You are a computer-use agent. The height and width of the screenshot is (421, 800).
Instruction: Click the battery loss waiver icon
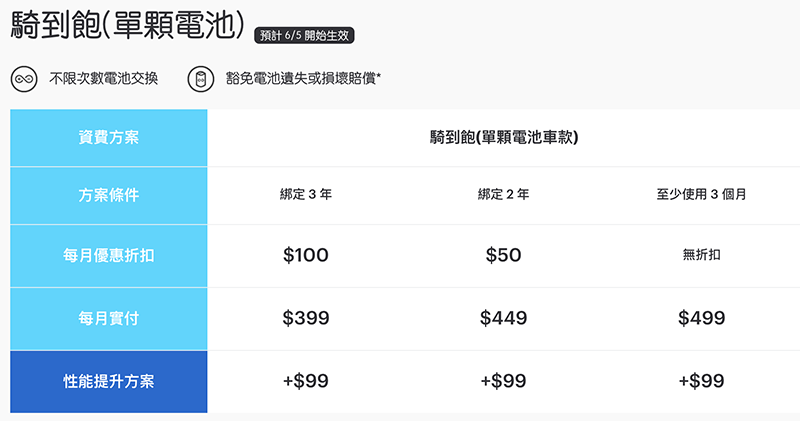click(x=198, y=78)
